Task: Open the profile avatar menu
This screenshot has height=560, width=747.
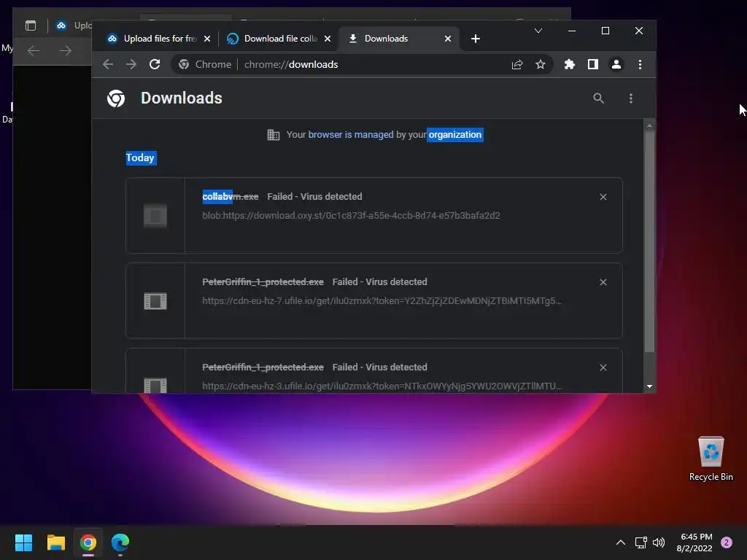Action: click(616, 64)
